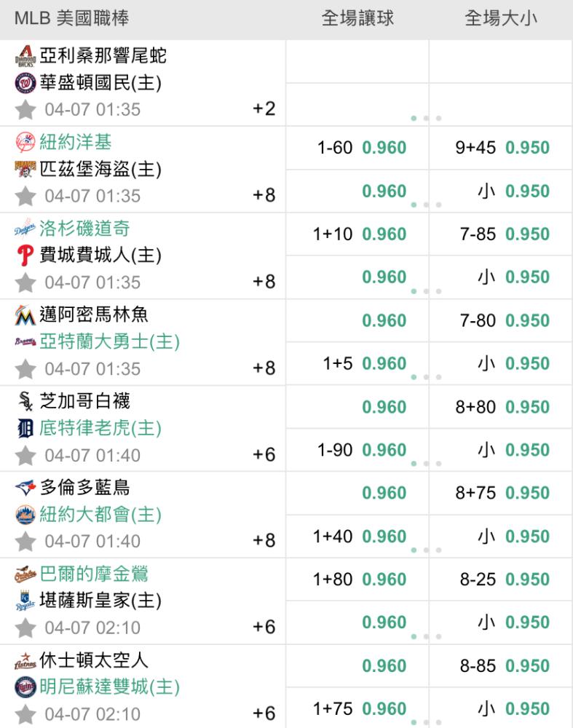
Task: Click page dots under Marlins handicap odds
Action: tap(426, 377)
